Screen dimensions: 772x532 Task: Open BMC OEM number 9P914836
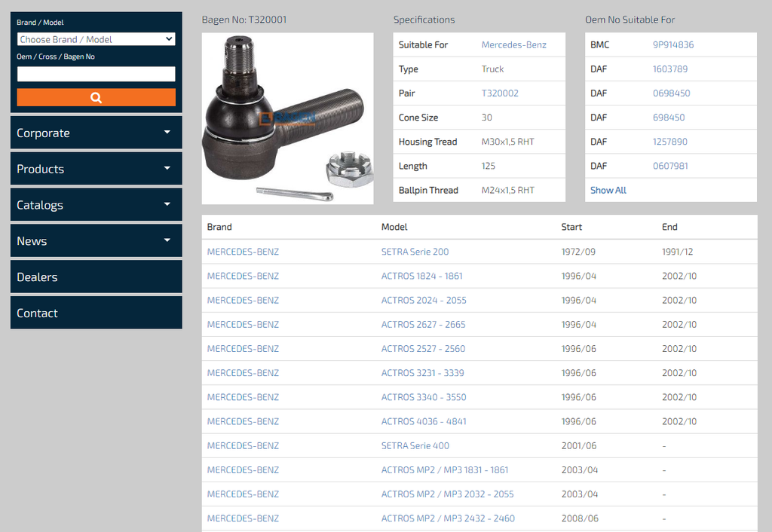click(673, 44)
